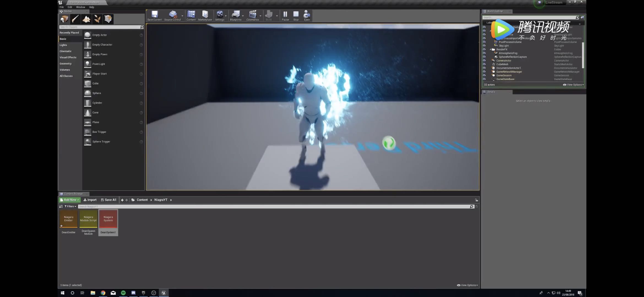644x297 pixels.
Task: Toggle CameraActor visibility in World Outliner
Action: coord(485,60)
